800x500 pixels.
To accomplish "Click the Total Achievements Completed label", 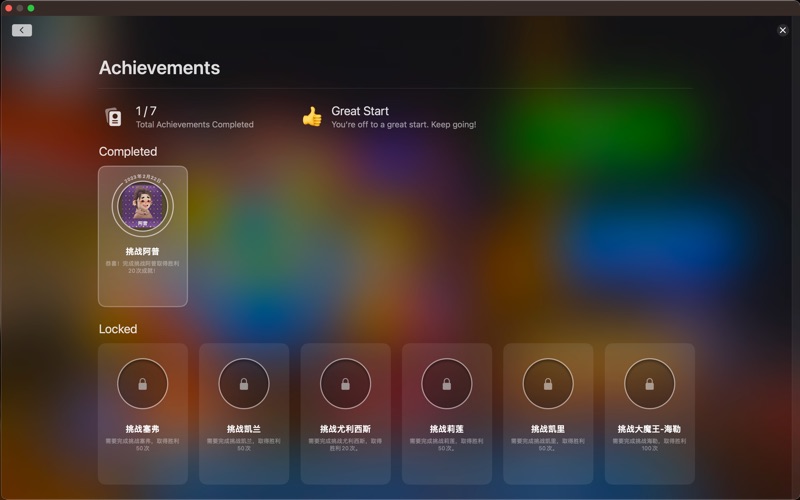I will (x=194, y=124).
